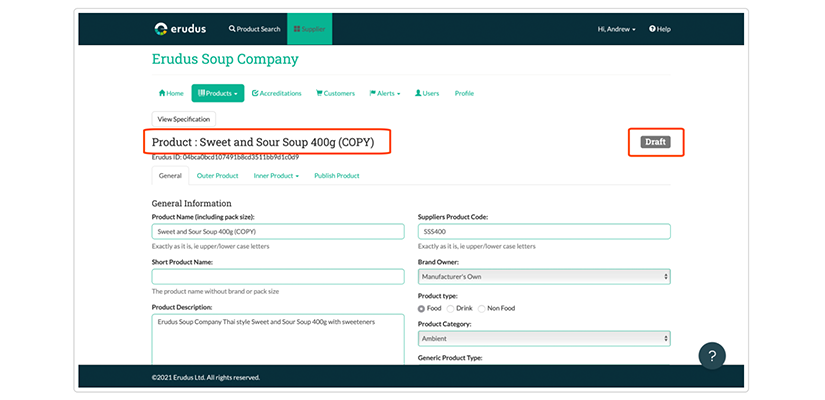Open the Users page
This screenshot has height=400, width=825.
pyautogui.click(x=427, y=93)
